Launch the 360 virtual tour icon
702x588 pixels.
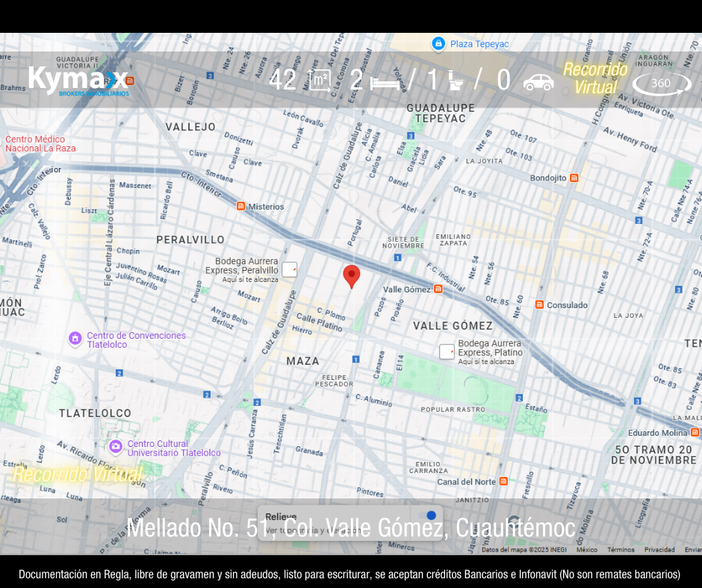click(x=662, y=84)
